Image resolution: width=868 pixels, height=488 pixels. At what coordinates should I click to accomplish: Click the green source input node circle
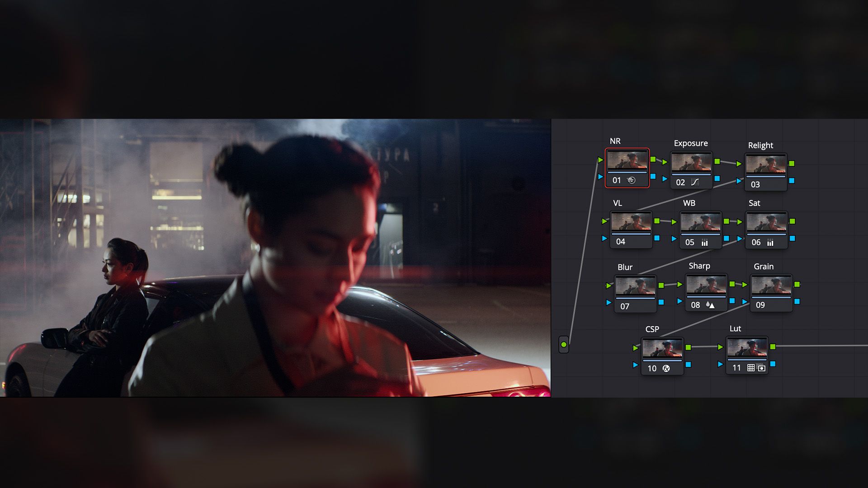(564, 345)
